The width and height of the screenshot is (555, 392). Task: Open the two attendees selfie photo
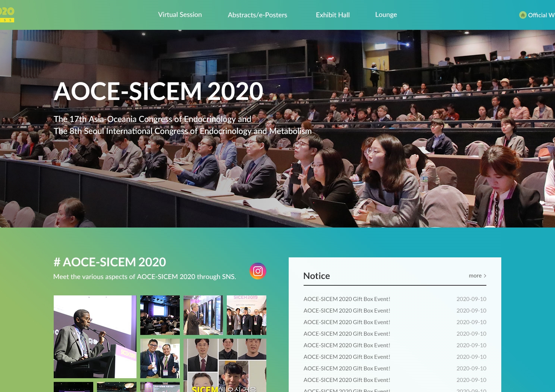[x=160, y=358]
